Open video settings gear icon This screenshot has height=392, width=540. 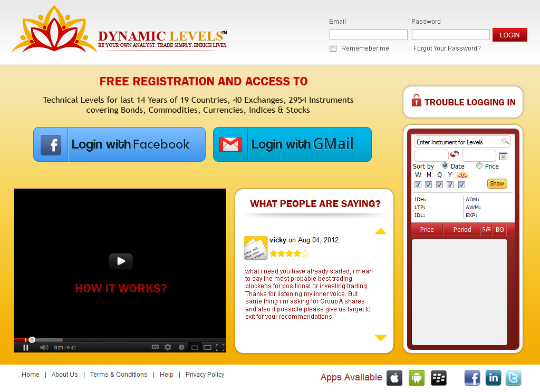coord(168,347)
